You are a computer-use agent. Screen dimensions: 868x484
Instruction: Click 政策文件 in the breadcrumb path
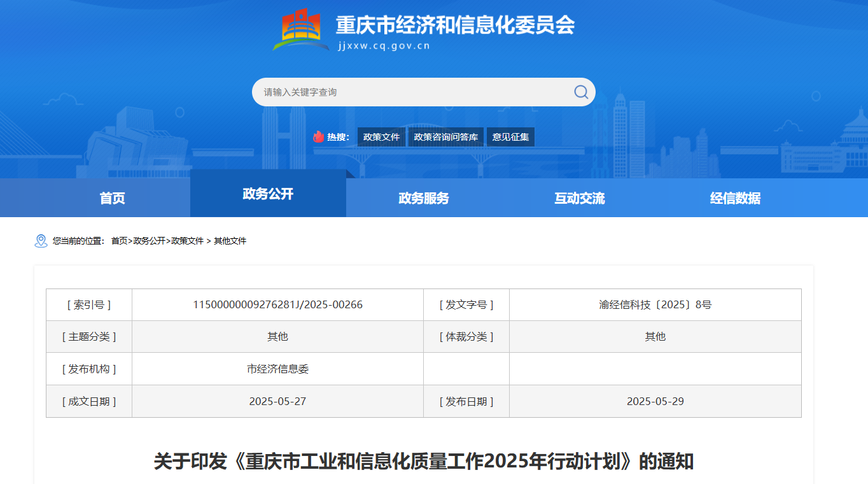(187, 241)
